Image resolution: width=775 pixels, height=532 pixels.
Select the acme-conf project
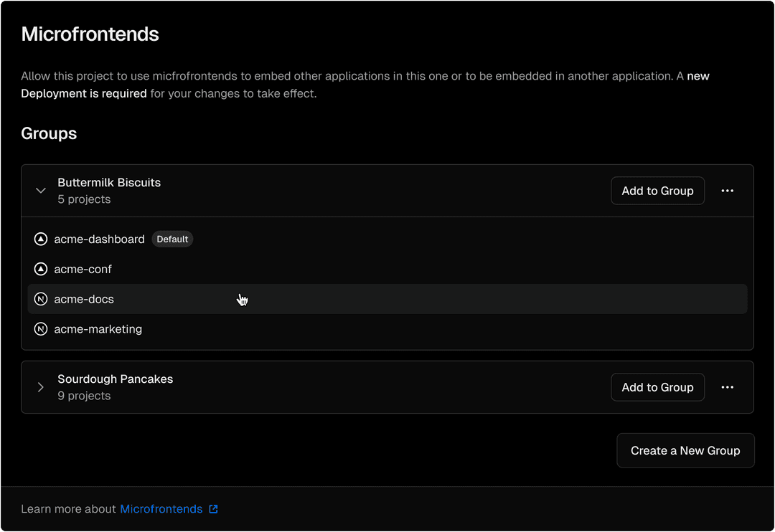[83, 269]
